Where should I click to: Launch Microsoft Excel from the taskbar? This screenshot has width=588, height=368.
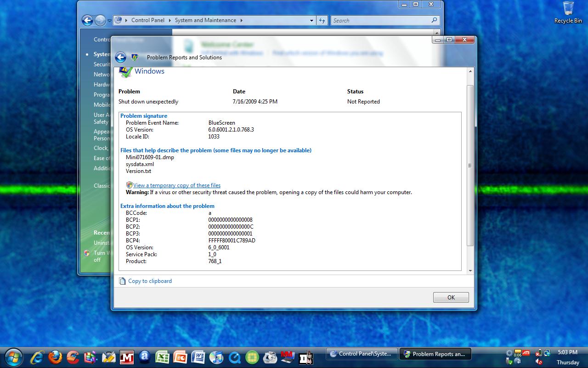tap(163, 357)
